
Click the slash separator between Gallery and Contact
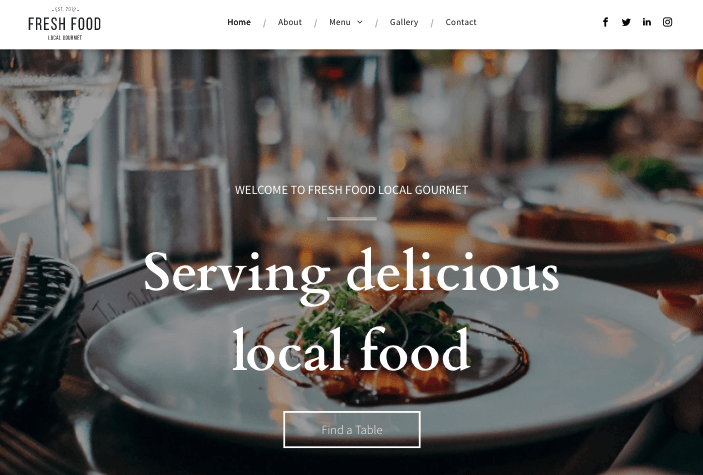(x=432, y=22)
